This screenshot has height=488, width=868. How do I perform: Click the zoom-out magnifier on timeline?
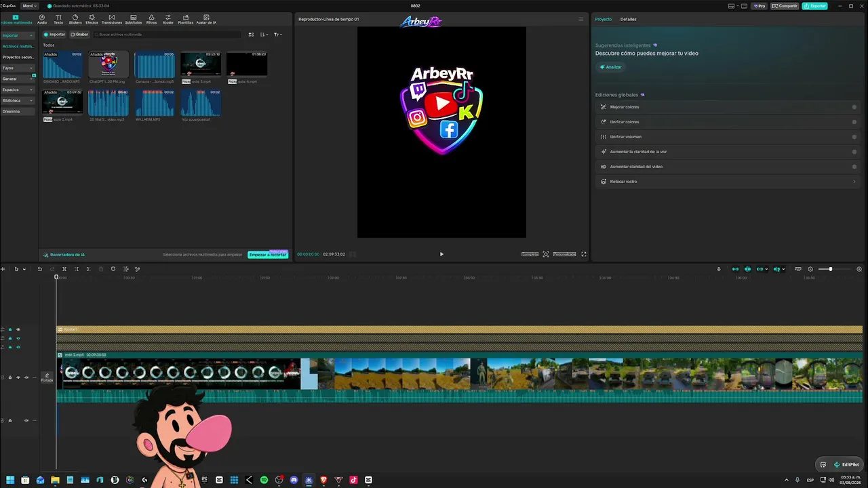[x=810, y=269]
